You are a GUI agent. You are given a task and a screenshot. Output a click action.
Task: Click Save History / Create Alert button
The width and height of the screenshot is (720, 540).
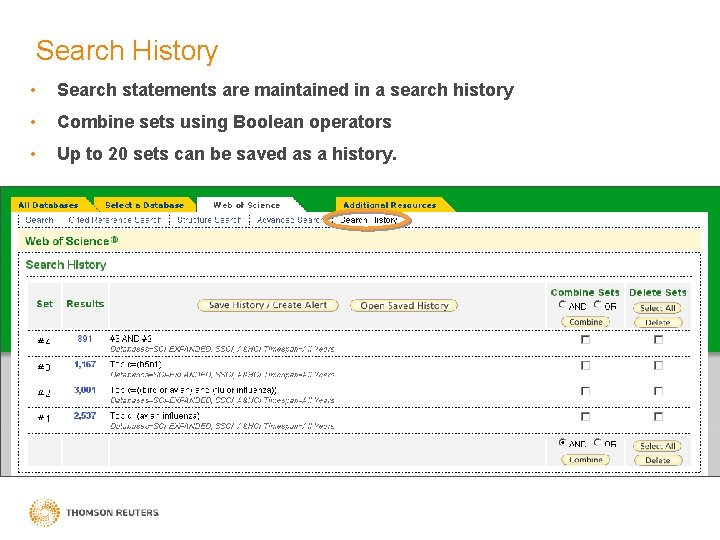click(268, 305)
